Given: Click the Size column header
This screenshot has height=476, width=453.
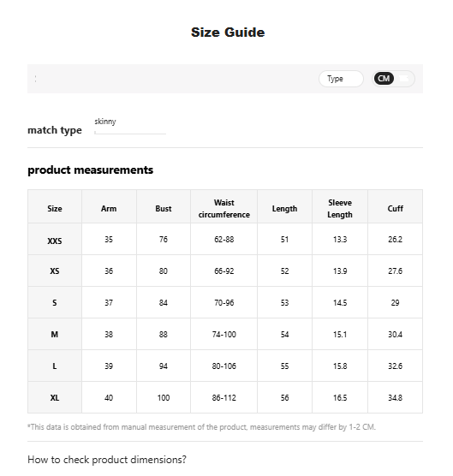Looking at the screenshot, I should [55, 208].
